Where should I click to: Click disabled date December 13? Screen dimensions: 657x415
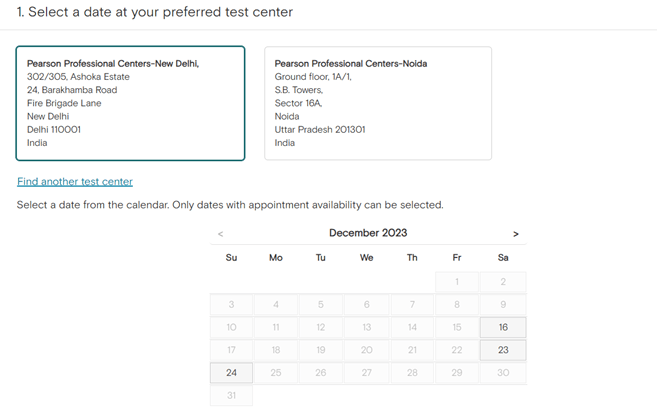pyautogui.click(x=367, y=327)
